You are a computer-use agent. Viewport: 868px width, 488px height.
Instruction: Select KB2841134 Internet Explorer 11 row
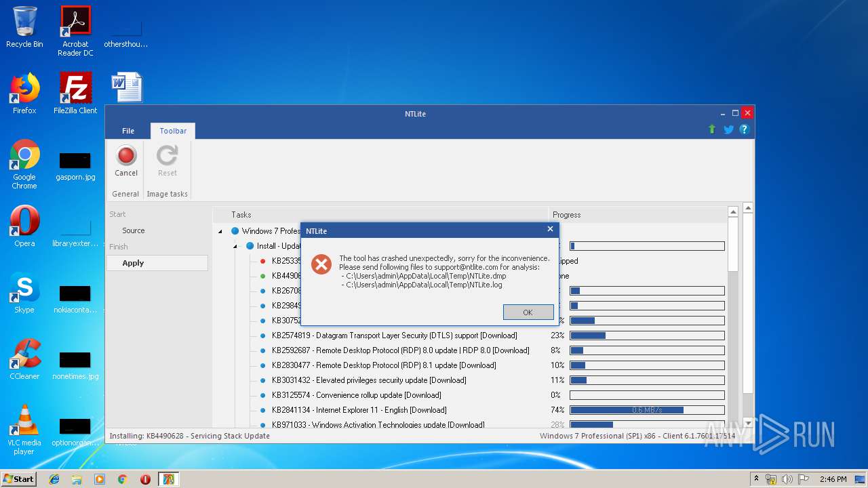[359, 410]
